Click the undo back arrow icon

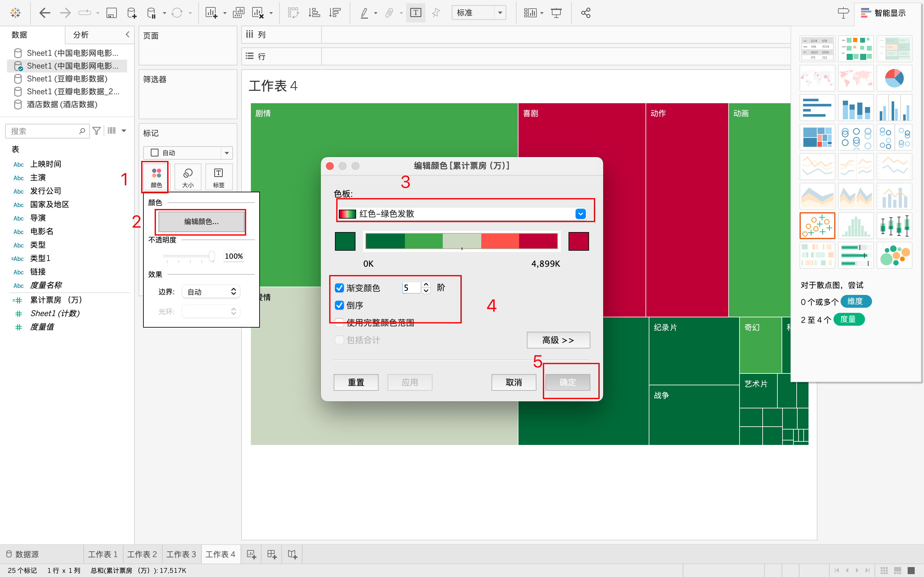45,13
